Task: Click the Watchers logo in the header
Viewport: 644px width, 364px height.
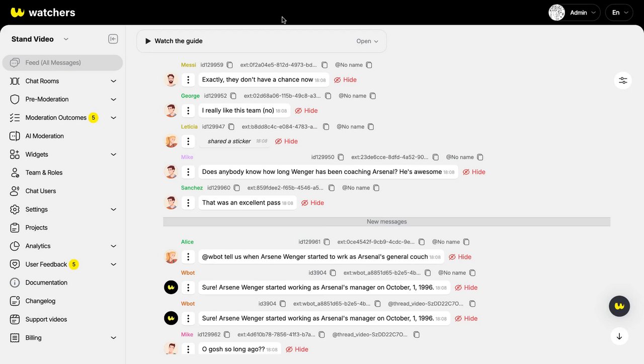Action: (43, 13)
